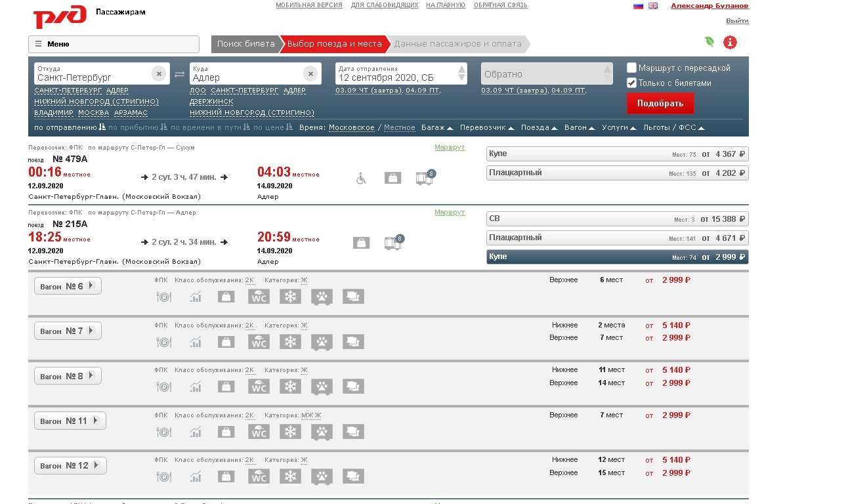Select the English language flag
Screen dimensions: 846x504
(x=653, y=6)
